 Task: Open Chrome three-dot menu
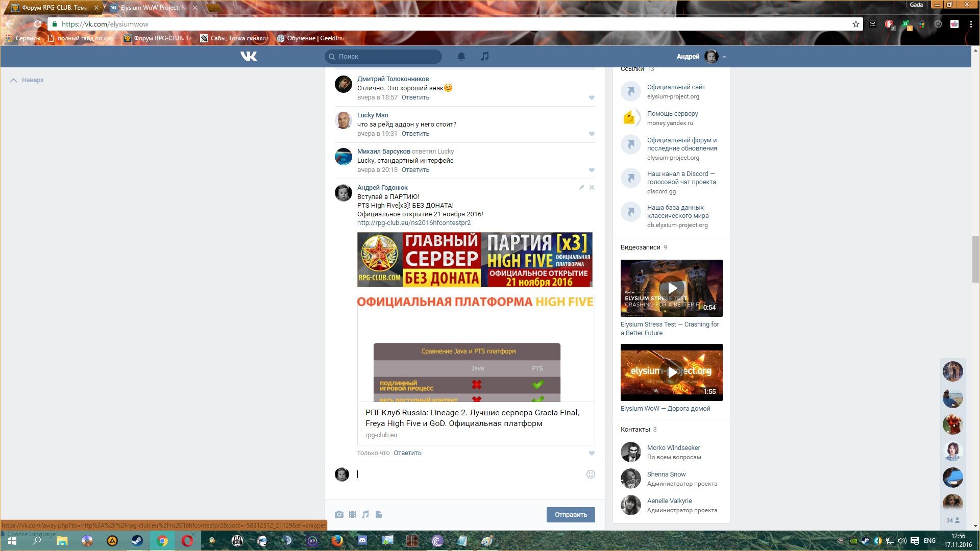pos(971,24)
